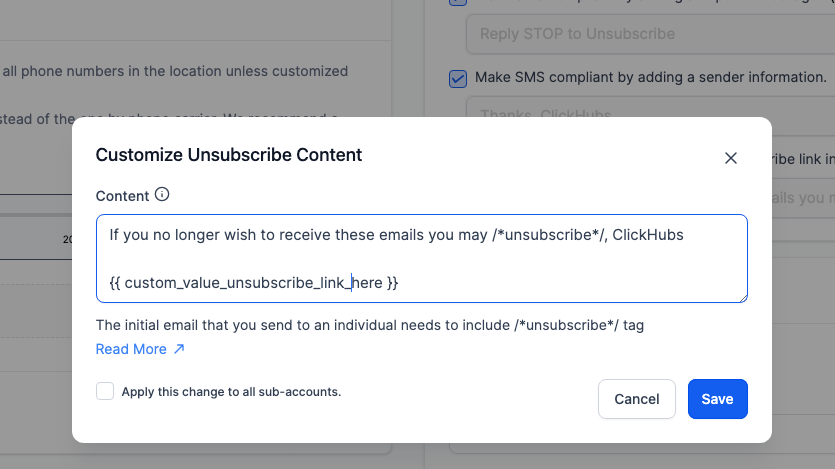Click the Reply STOP to Unsubscribe field
The height and width of the screenshot is (469, 835).
click(x=650, y=34)
